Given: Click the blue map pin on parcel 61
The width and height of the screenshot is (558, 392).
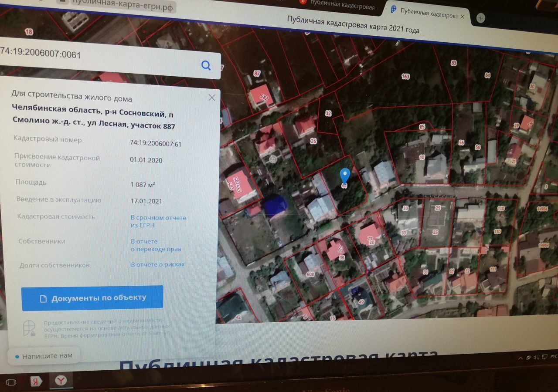Looking at the screenshot, I should tap(345, 176).
